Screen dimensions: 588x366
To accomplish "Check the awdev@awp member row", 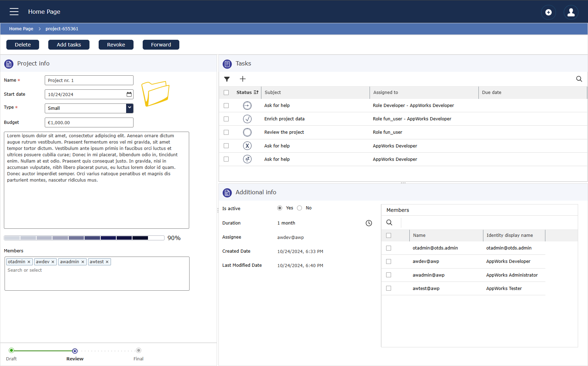I will pyautogui.click(x=389, y=261).
